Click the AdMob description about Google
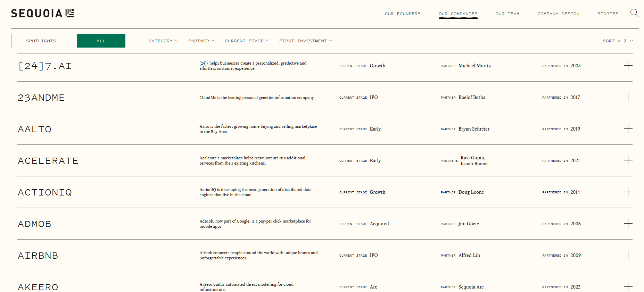This screenshot has height=292, width=644. point(255,224)
